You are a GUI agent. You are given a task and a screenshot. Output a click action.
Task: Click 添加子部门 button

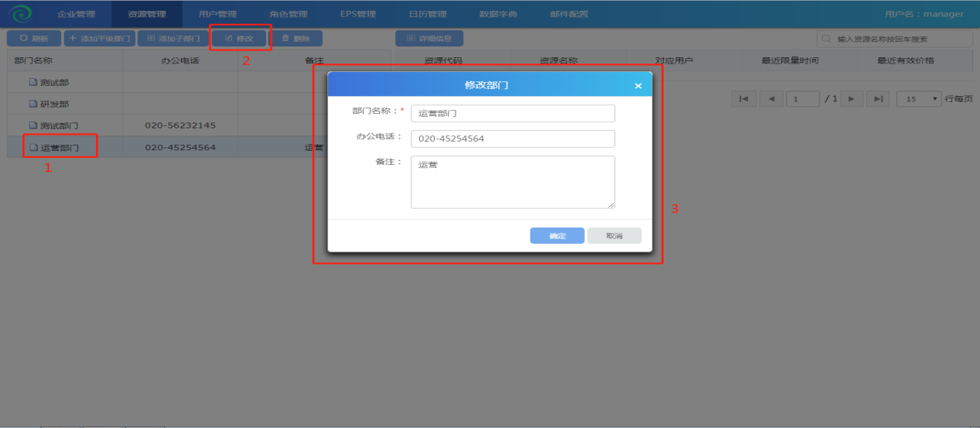tap(172, 38)
